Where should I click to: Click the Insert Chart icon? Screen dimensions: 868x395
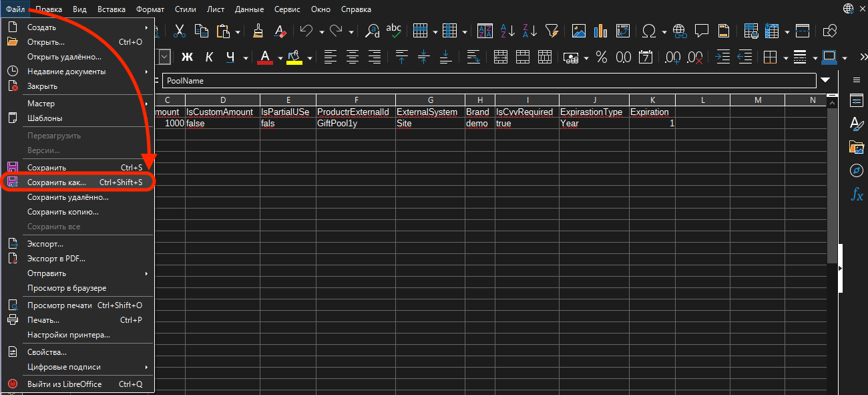pyautogui.click(x=600, y=31)
